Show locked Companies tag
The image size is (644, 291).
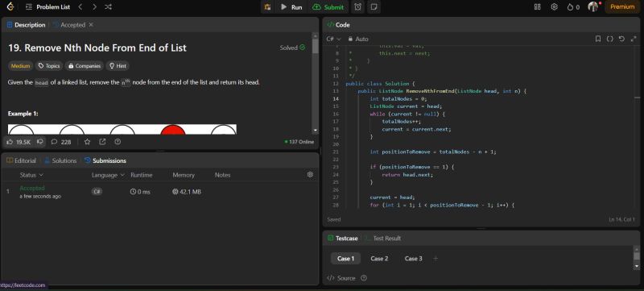pos(85,66)
